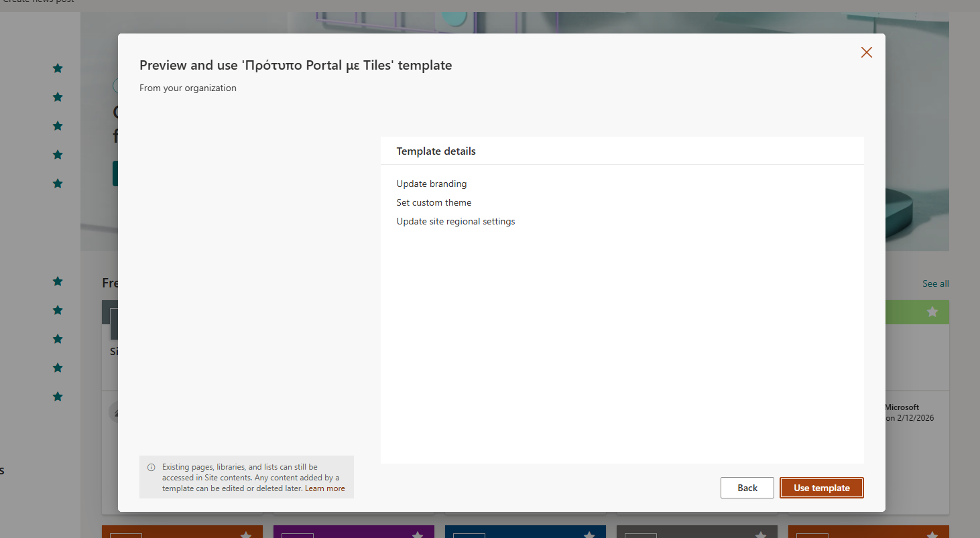Viewport: 980px width, 538px height.
Task: Toggle the first teal star of the lower group
Action: 58,281
